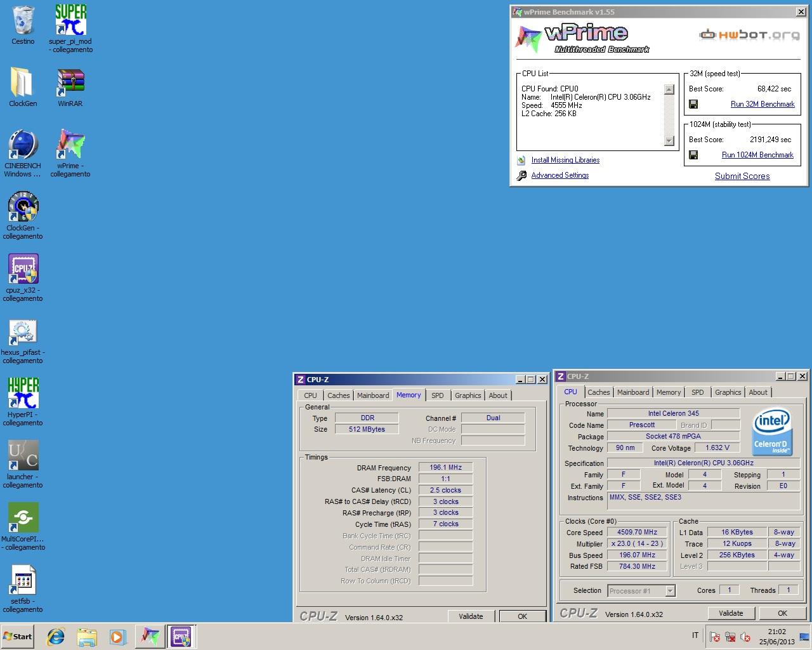Run the 1024M Benchmark
The height and width of the screenshot is (650, 812).
(757, 155)
